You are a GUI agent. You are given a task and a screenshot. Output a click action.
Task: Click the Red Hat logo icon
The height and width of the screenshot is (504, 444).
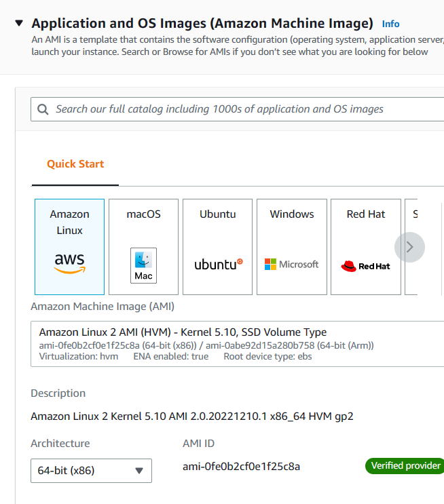click(x=365, y=266)
